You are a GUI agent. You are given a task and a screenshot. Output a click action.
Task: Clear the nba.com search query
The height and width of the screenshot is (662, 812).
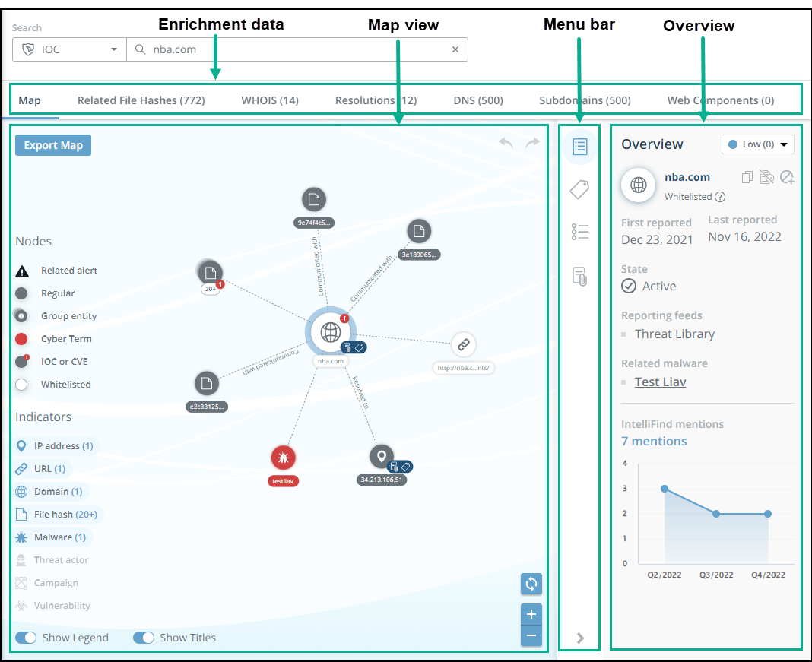tap(455, 49)
